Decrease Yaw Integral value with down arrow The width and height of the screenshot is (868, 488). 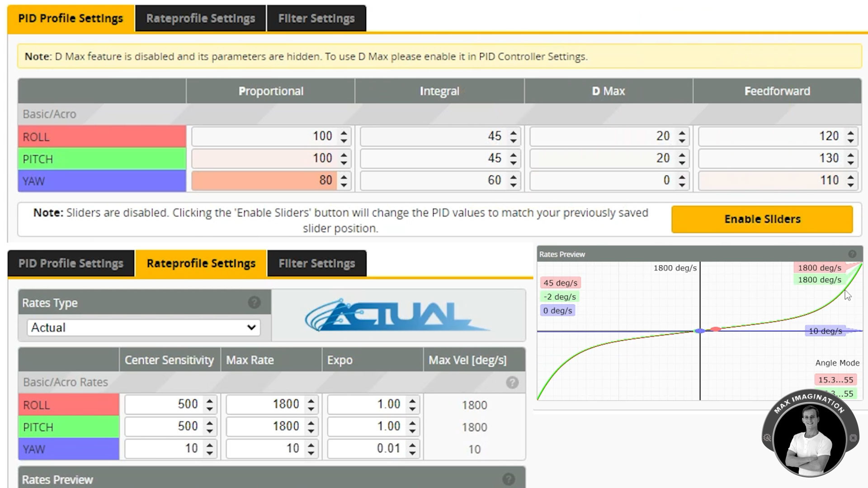coord(513,185)
